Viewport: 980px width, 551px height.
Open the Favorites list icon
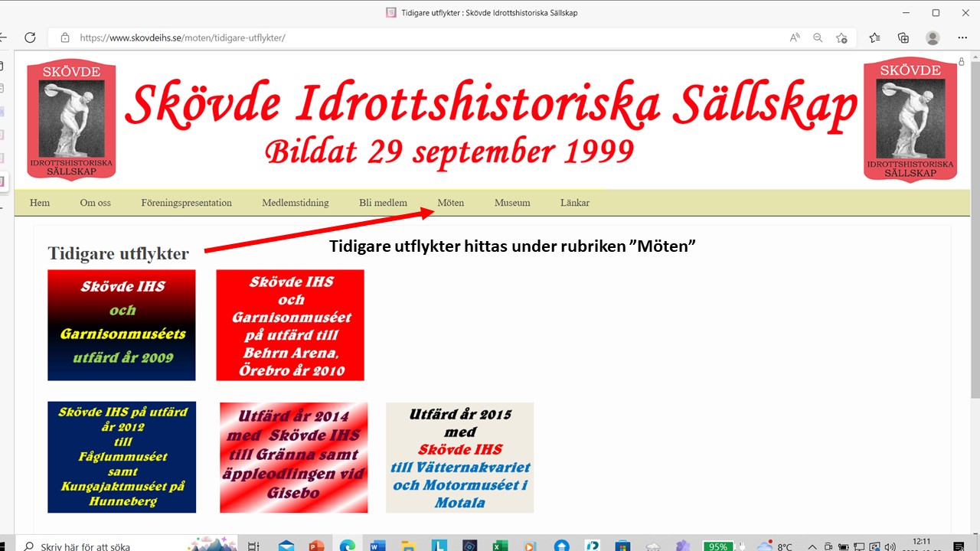click(x=874, y=37)
